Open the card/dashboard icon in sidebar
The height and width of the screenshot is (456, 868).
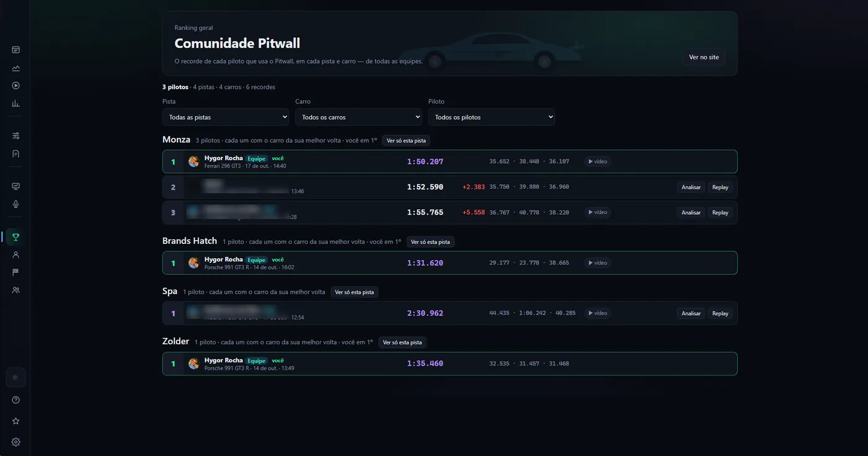[15, 50]
